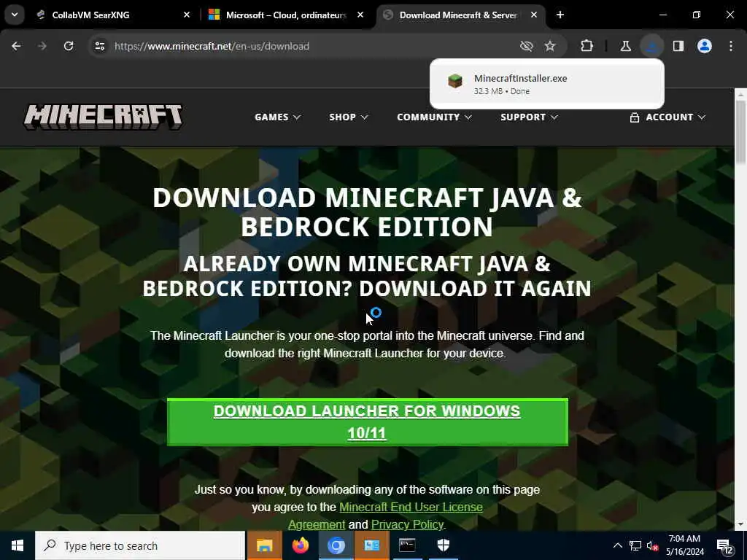
Task: Click the forward navigation arrow
Action: pos(42,46)
